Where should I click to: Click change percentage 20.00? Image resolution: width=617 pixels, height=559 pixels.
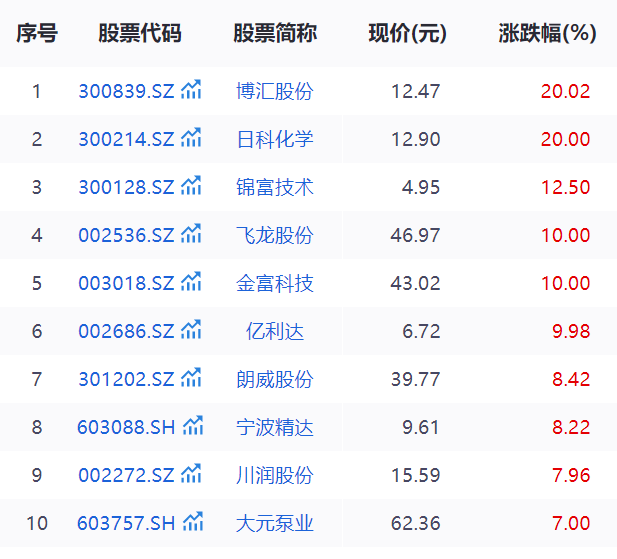pyautogui.click(x=565, y=139)
